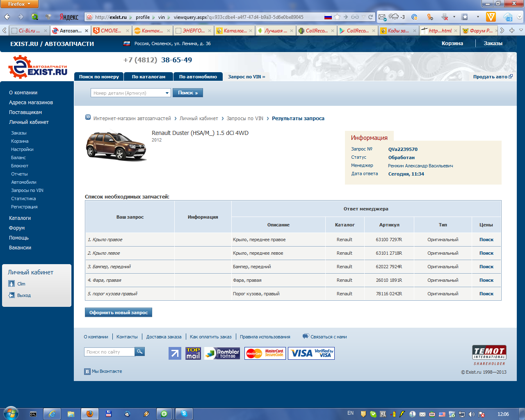Open the Firefox menu dropdown
The image size is (525, 420).
click(19, 4)
